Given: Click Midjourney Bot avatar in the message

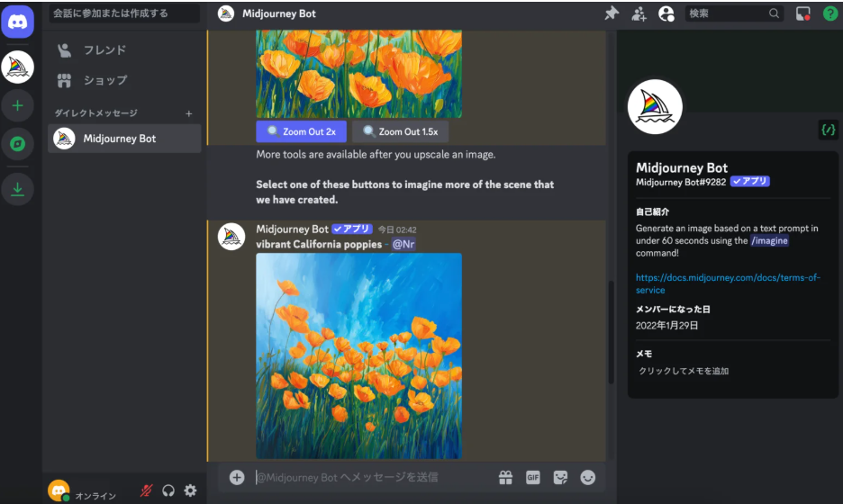Looking at the screenshot, I should tap(231, 237).
